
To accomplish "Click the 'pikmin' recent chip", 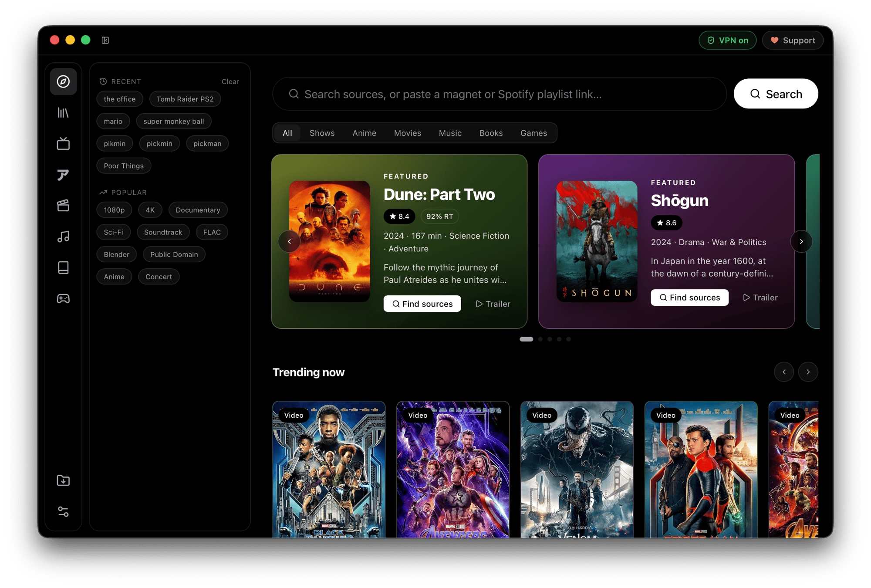I will point(115,143).
